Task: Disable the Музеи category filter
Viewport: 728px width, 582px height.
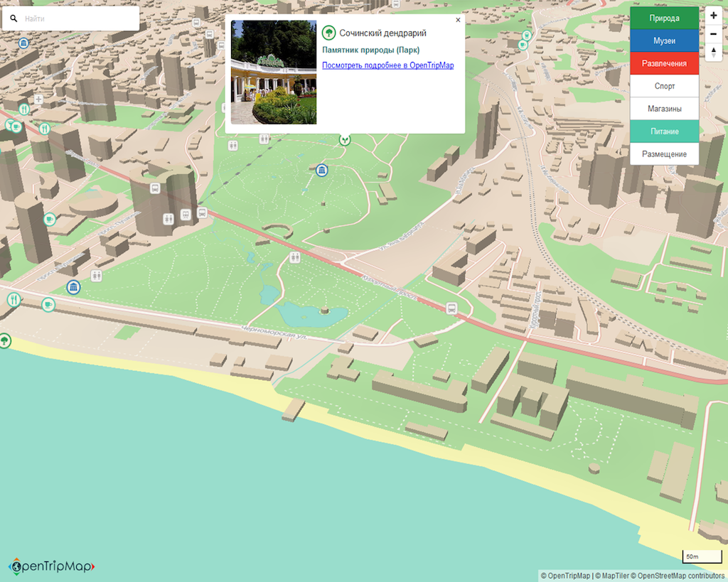Action: [664, 41]
